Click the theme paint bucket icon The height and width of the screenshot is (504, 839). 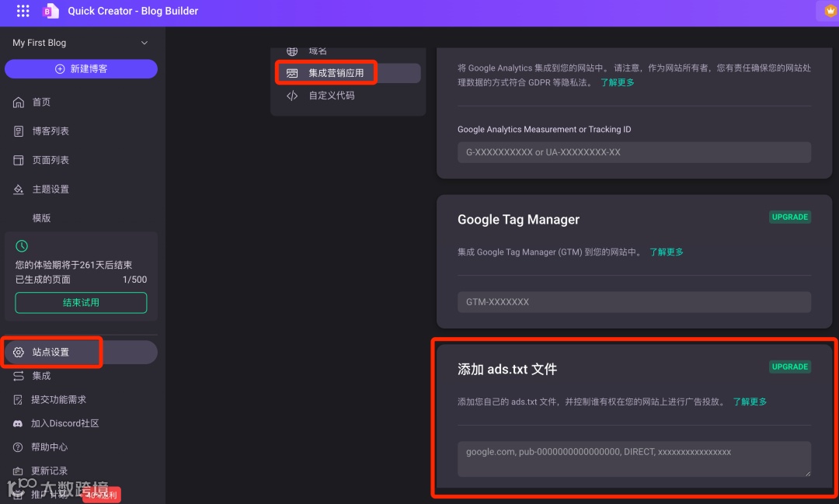[19, 189]
